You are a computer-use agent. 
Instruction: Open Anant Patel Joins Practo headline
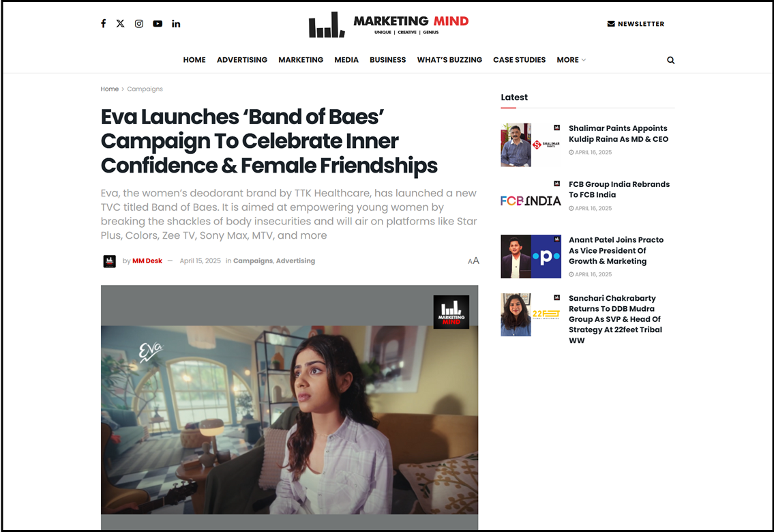tap(616, 250)
